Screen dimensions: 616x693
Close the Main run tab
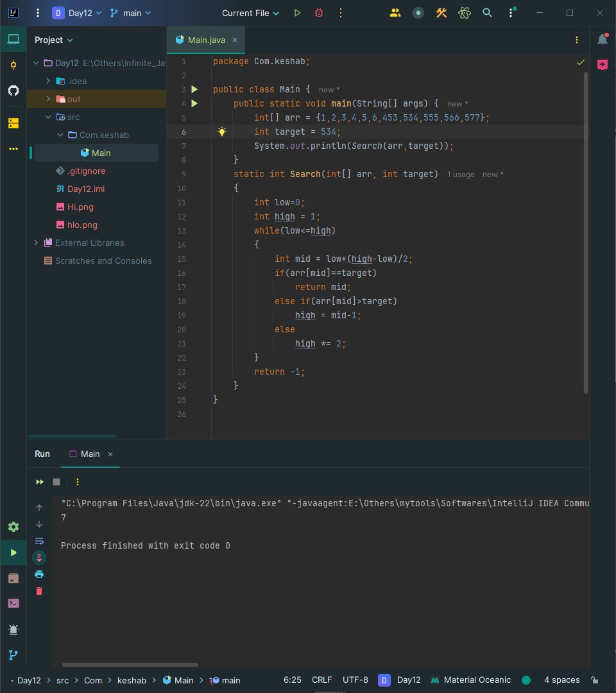coord(110,454)
